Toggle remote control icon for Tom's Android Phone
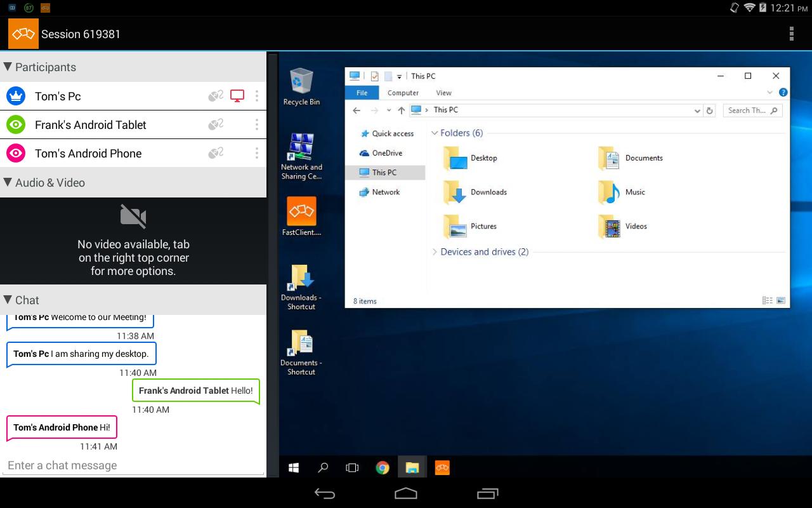Screen dimensions: 812x508 (x=216, y=153)
